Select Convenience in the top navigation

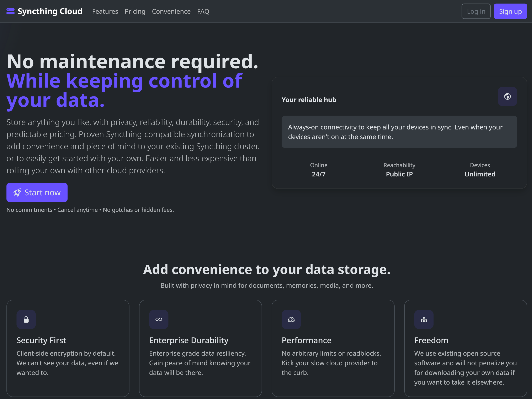[x=171, y=11]
